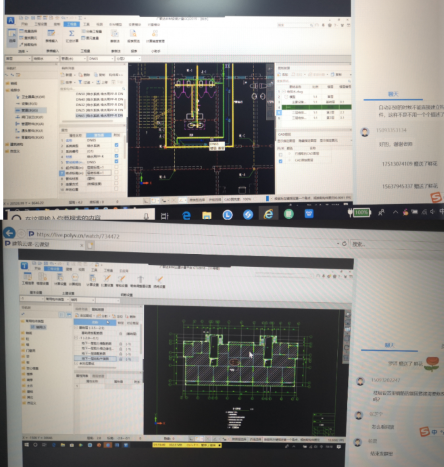Select 零星构件(水)(K) in the navigation tree
The image size is (444, 467).
point(30,137)
